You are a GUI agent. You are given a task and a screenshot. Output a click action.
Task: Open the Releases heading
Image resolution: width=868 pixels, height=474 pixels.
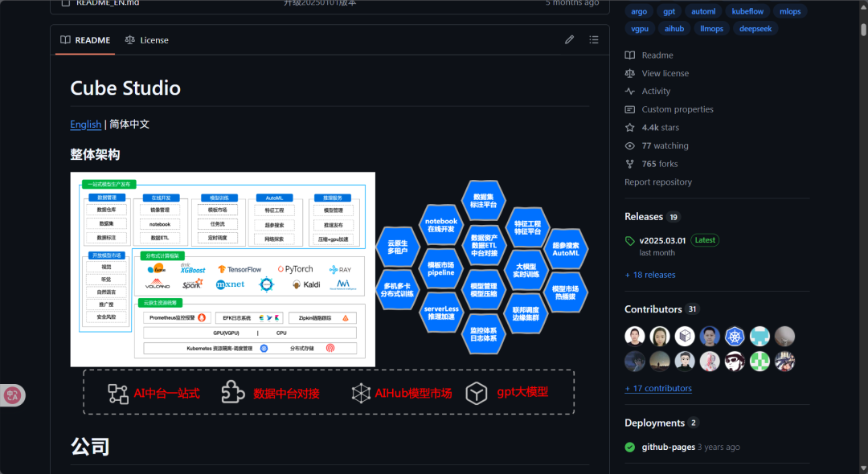[x=643, y=217]
